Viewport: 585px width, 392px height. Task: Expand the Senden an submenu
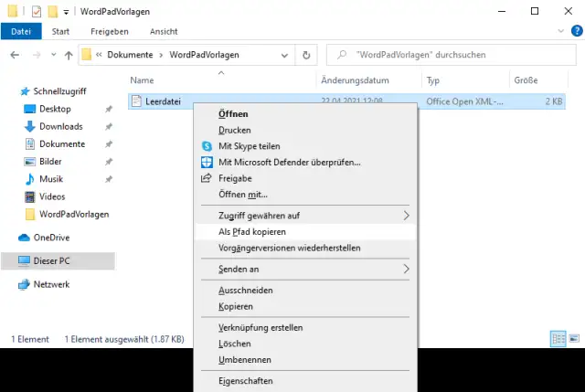click(x=305, y=269)
